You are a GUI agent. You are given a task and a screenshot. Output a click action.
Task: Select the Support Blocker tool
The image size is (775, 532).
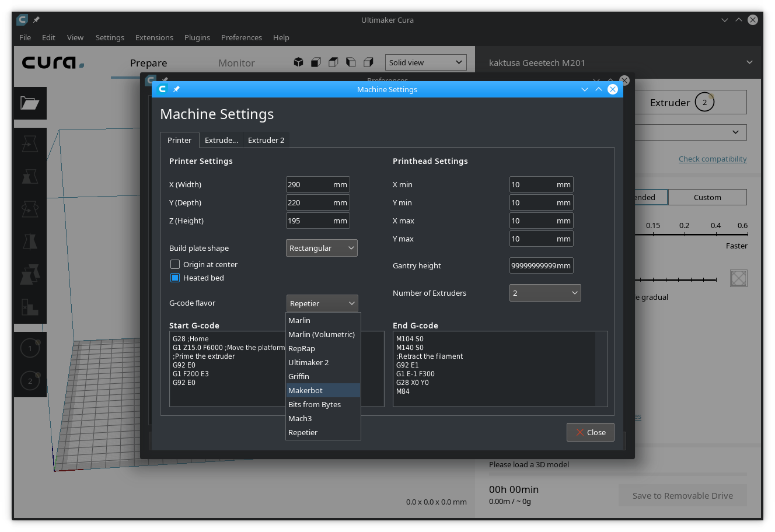[x=30, y=306]
